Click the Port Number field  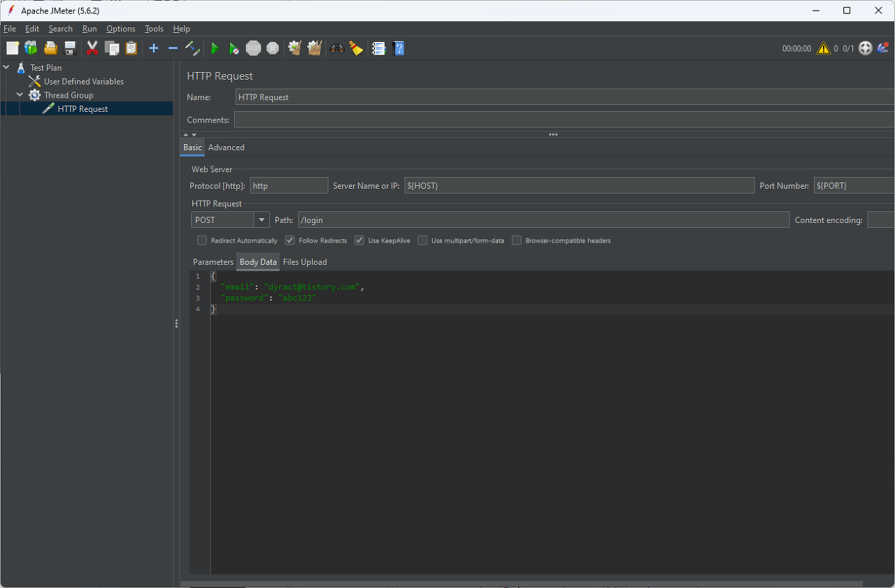point(854,185)
